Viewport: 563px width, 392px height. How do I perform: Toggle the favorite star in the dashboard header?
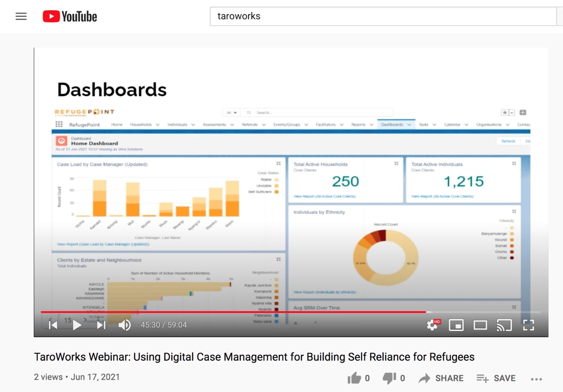click(x=505, y=113)
